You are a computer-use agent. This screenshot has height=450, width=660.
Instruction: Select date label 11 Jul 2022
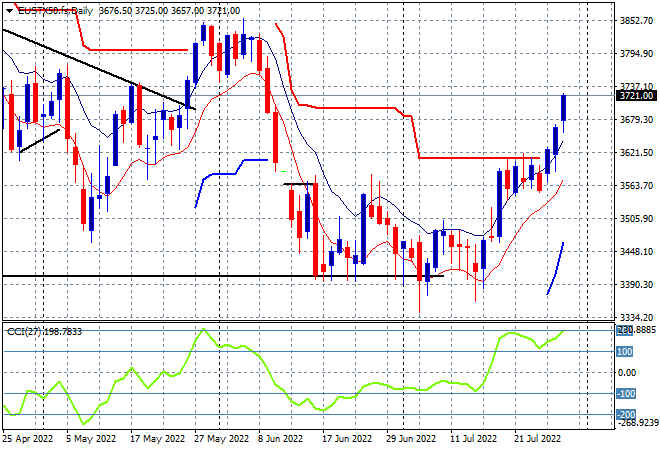pyautogui.click(x=474, y=439)
